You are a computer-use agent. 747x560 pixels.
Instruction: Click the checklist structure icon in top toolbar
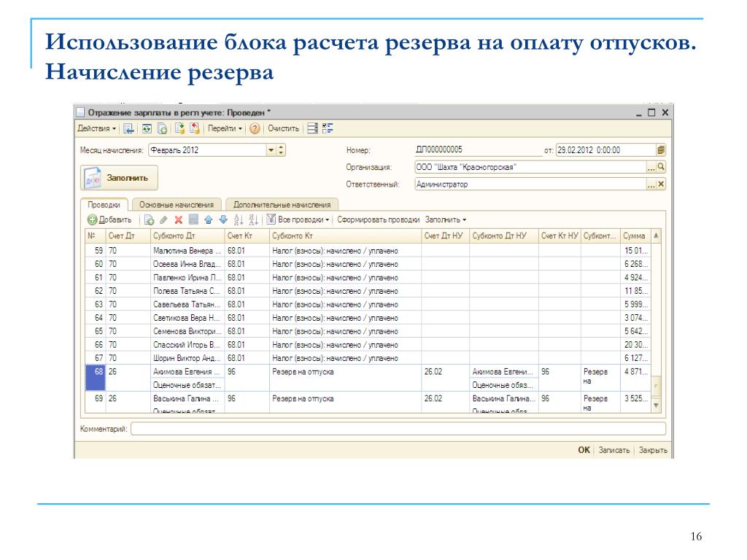tap(328, 128)
